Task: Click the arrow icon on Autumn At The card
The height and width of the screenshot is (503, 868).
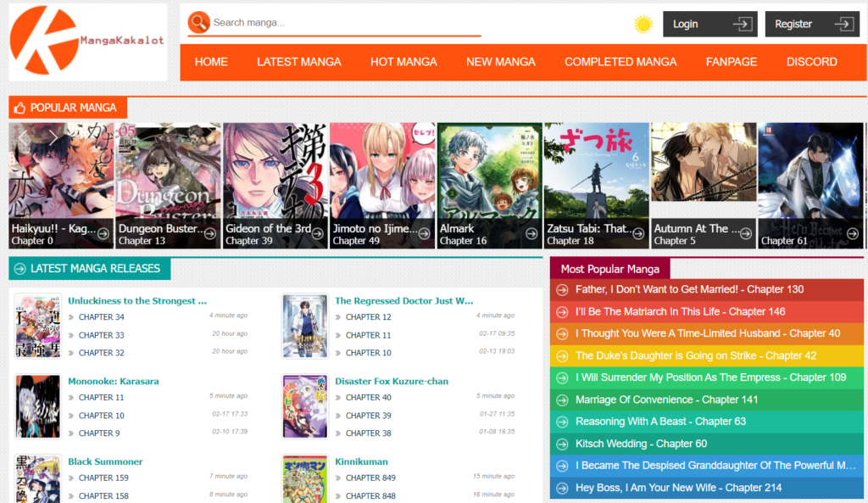Action: [x=746, y=234]
